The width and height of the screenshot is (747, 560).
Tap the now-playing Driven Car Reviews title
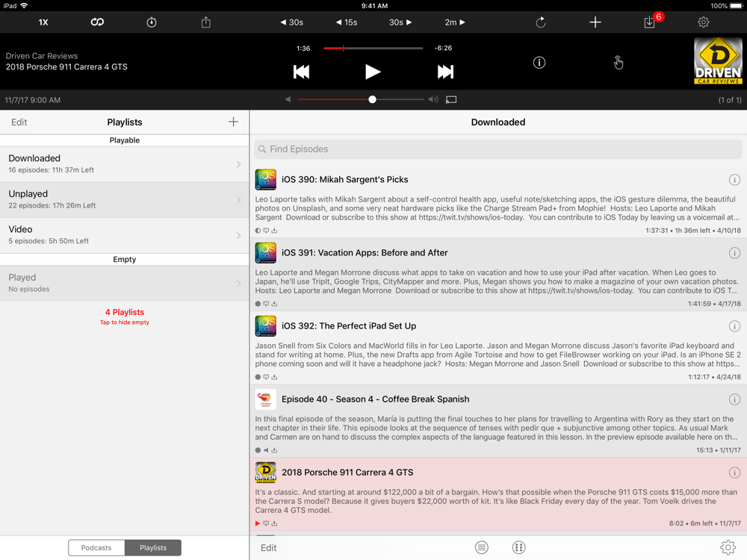(41, 56)
